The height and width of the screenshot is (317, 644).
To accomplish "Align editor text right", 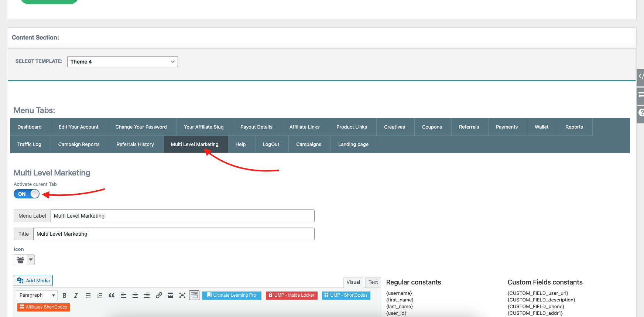I will (x=147, y=295).
